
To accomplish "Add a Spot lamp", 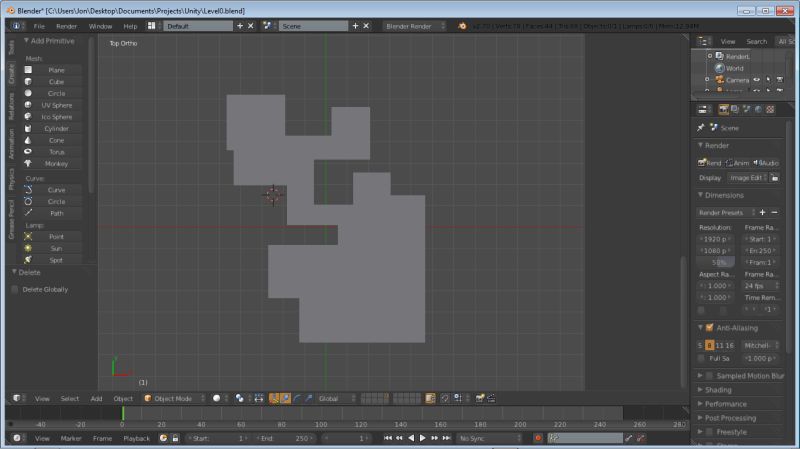I will 53,260.
